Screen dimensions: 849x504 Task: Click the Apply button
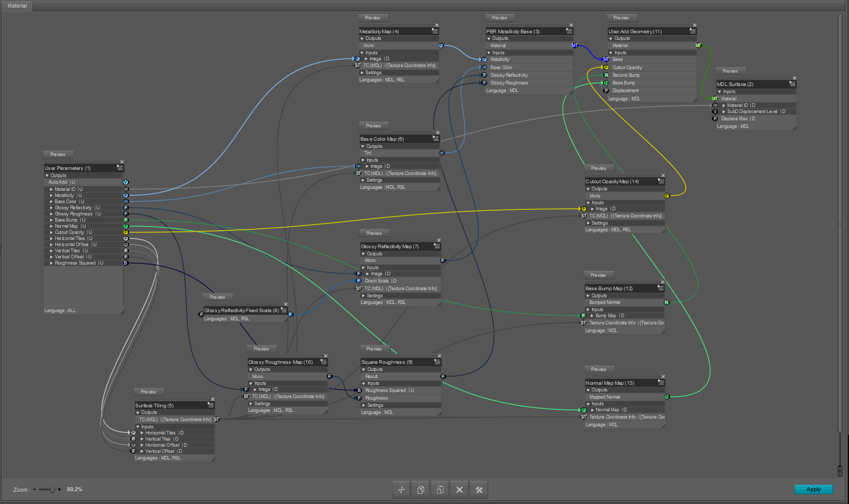[x=814, y=489]
